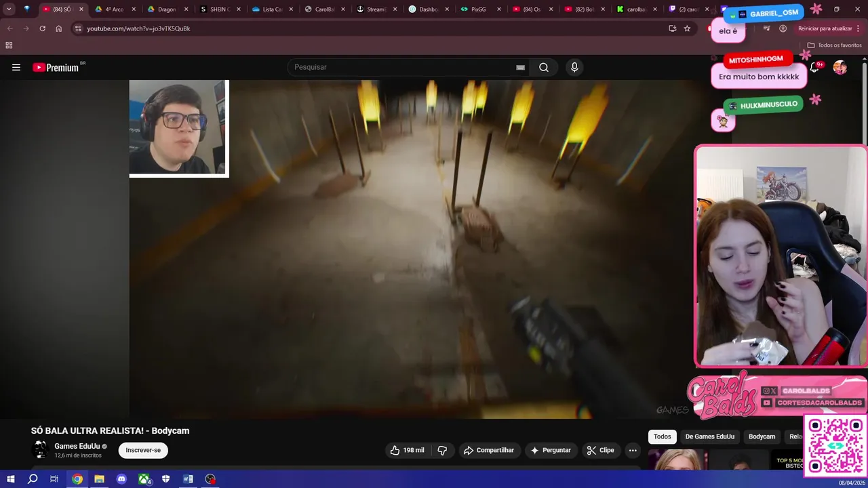The image size is (868, 488).
Task: Open Microsoft Word from the taskbar
Action: pyautogui.click(x=188, y=479)
